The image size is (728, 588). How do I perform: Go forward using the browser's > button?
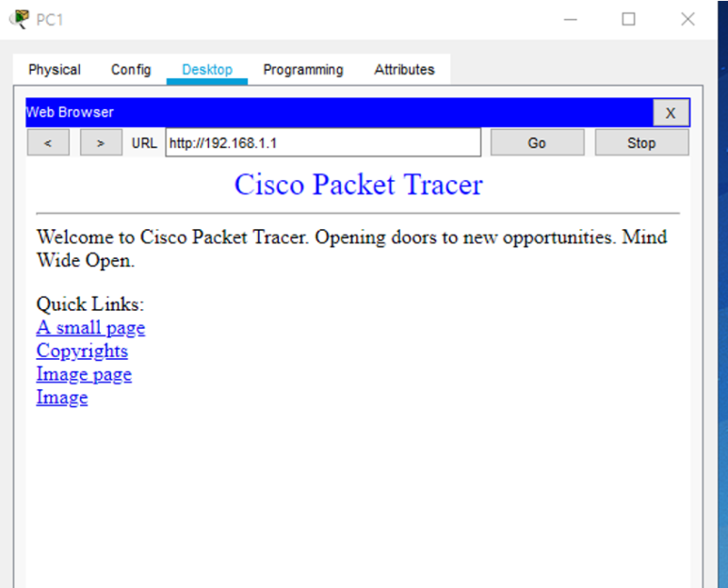pos(101,143)
